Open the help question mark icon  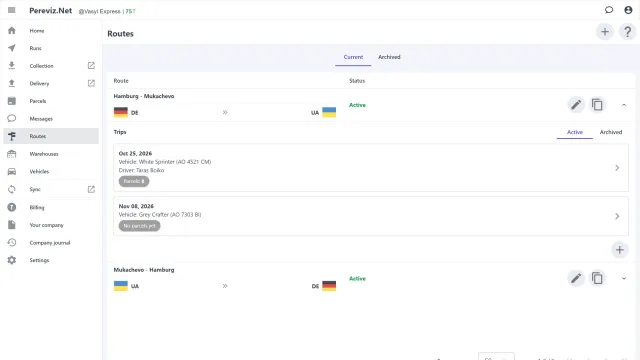point(627,32)
